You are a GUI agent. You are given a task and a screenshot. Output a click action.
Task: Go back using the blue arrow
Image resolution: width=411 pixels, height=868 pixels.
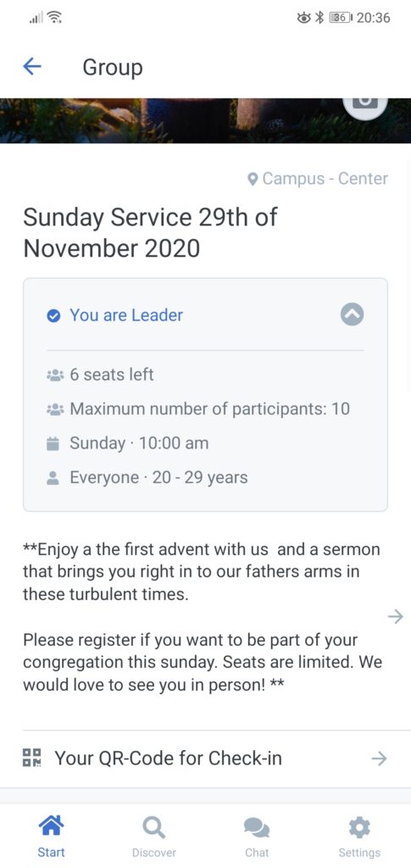pos(32,67)
